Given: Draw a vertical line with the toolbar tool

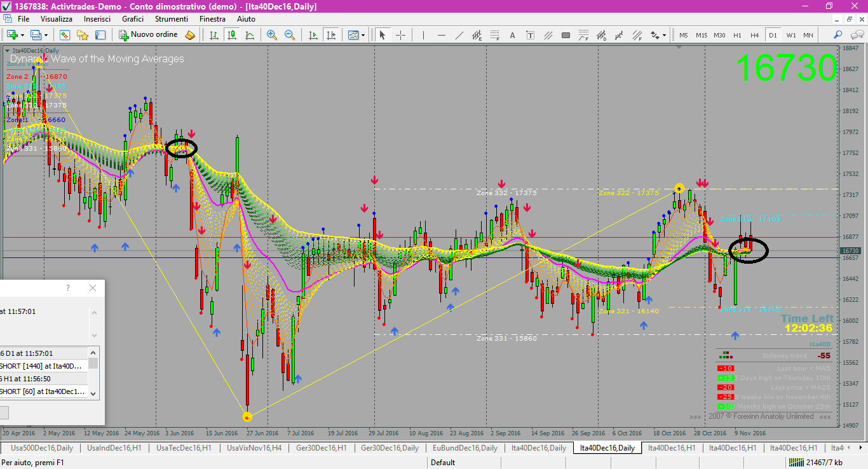Looking at the screenshot, I should click(x=424, y=35).
